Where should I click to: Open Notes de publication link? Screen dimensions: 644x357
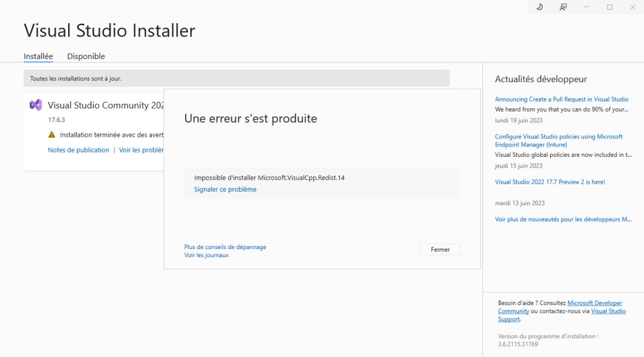point(78,150)
